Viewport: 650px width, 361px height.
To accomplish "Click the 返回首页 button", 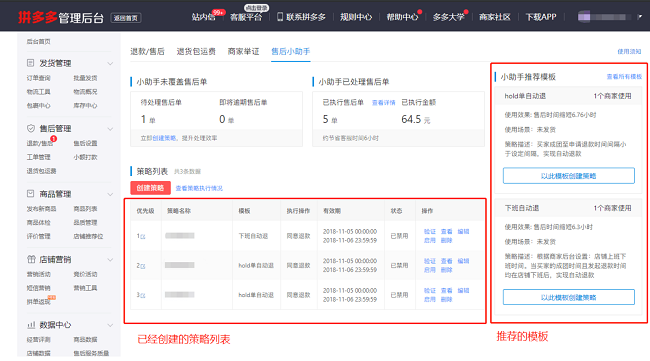I will [x=126, y=18].
